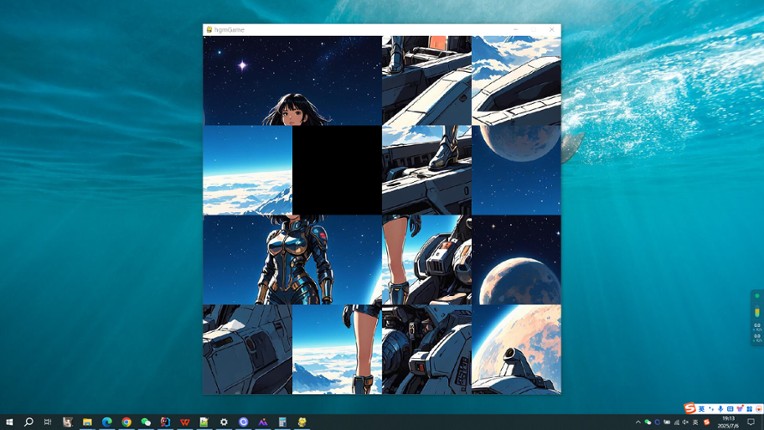The width and height of the screenshot is (764, 430).
Task: Open the notification center icon
Action: (x=751, y=422)
